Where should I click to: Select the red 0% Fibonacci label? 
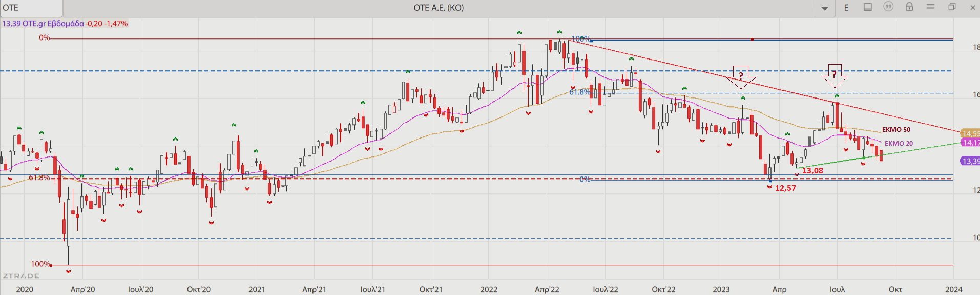[45, 38]
